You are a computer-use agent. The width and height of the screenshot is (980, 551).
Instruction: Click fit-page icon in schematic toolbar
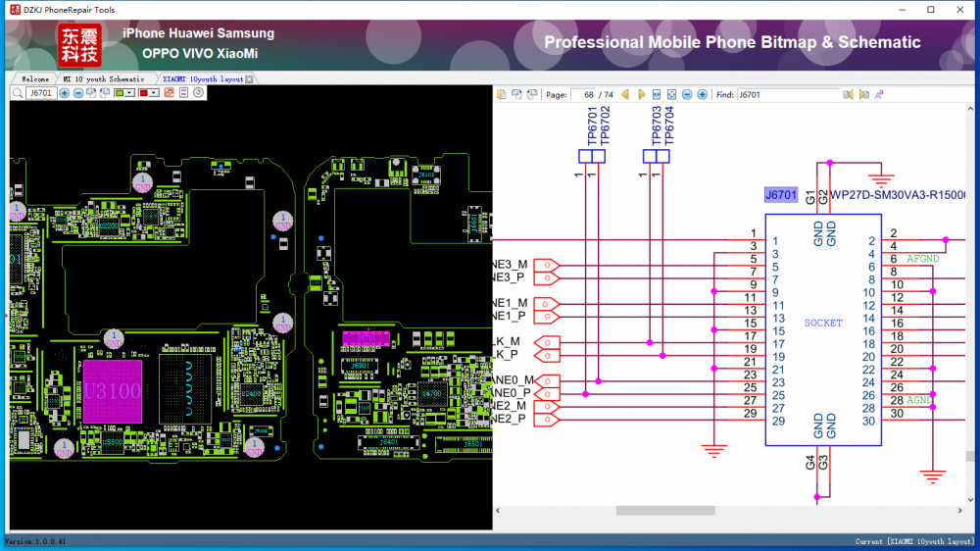coord(671,95)
